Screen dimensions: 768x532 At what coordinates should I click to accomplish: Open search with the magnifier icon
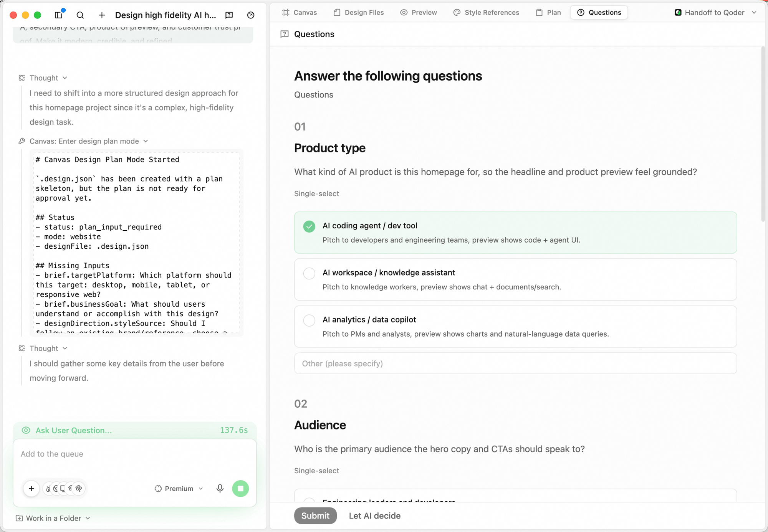(x=80, y=15)
